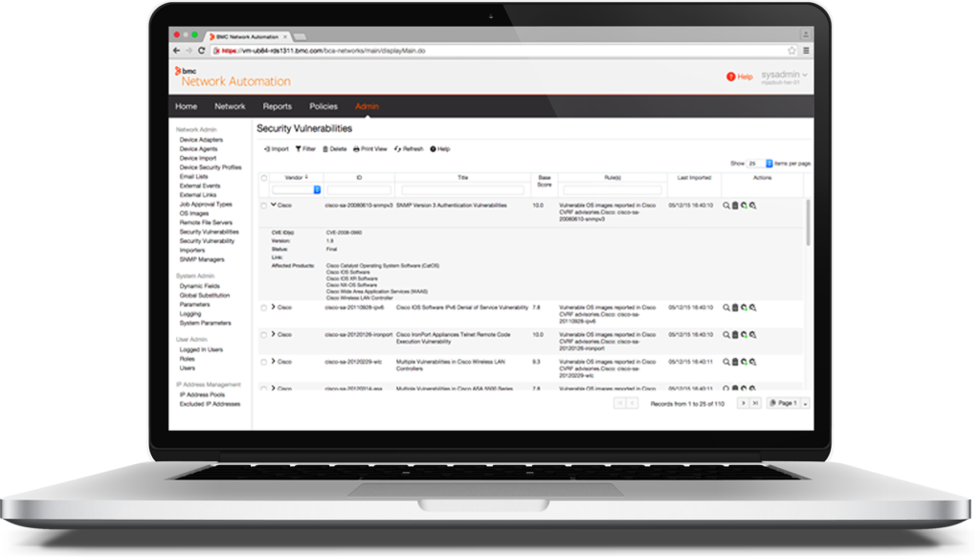Delete the cisco-sa-20110928-ipv6 row via trash icon
Screen dimensions: 980x557
[x=735, y=307]
